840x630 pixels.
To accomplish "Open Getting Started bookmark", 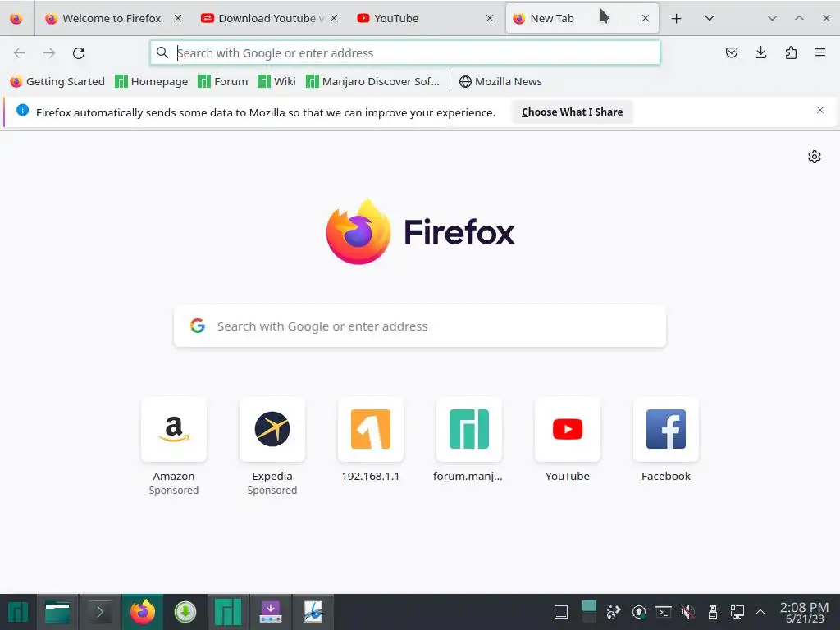I will tap(57, 81).
